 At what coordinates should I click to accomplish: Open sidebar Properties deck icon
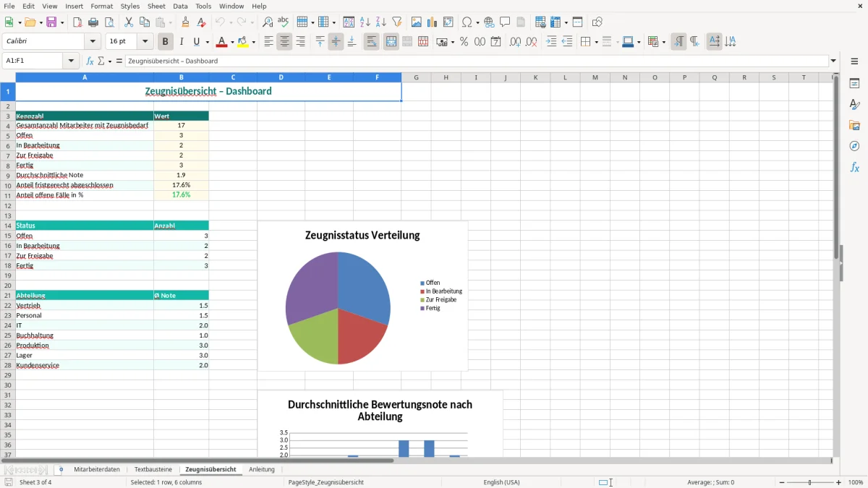pos(854,83)
